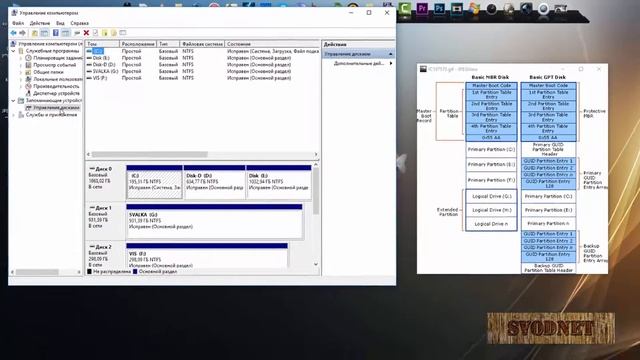640x360 pixels.
Task: Expand the Службы и приложения branch
Action: tap(13, 115)
